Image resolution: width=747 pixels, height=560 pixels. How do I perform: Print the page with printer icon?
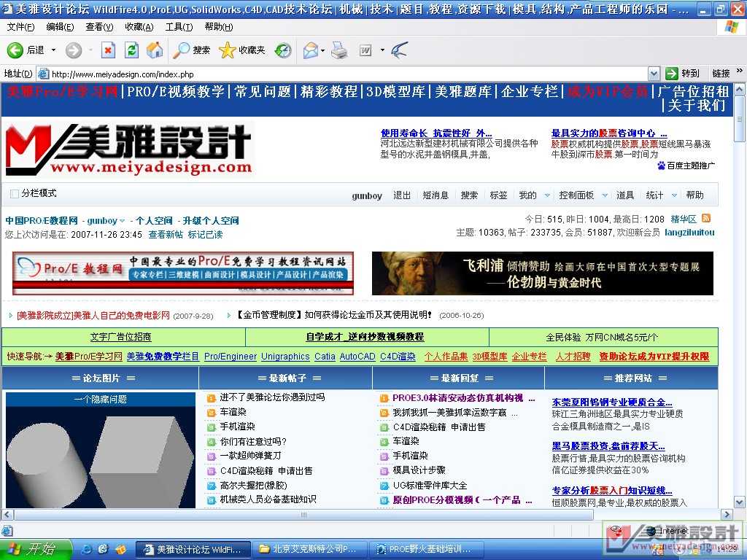coord(339,50)
